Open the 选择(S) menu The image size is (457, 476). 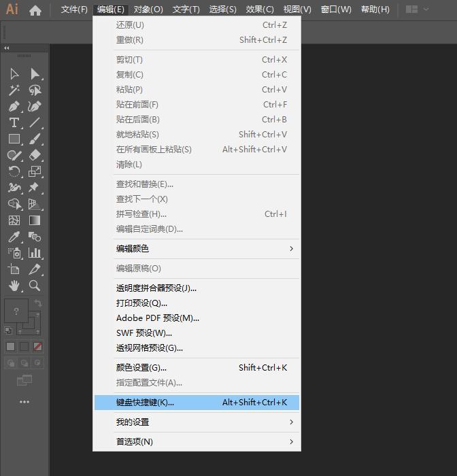(x=222, y=10)
